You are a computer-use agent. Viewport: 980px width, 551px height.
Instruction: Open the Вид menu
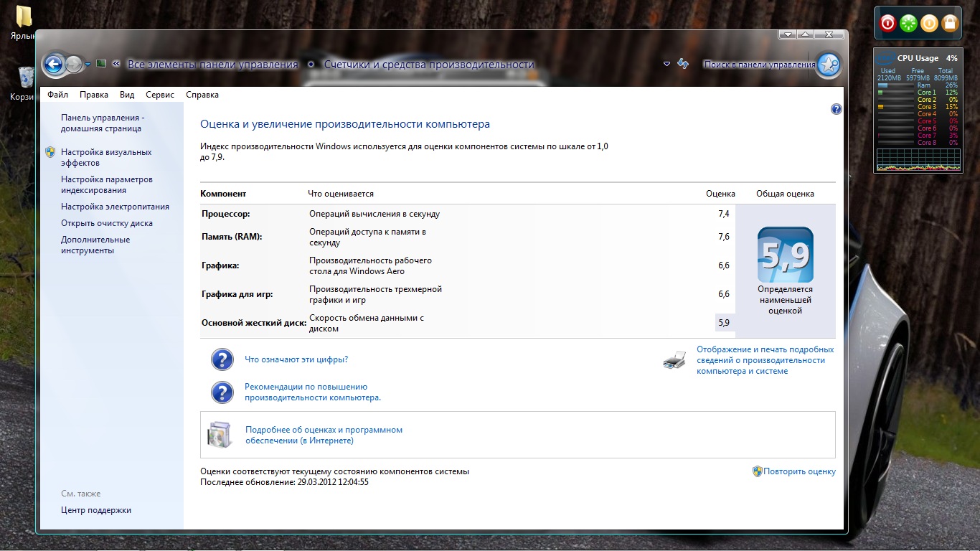(x=127, y=95)
